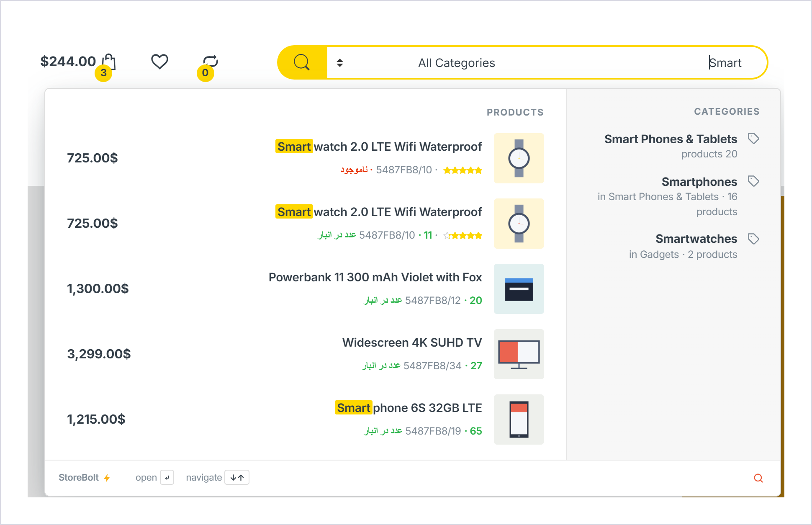Click the Powerbank product thumbnail

point(519,289)
